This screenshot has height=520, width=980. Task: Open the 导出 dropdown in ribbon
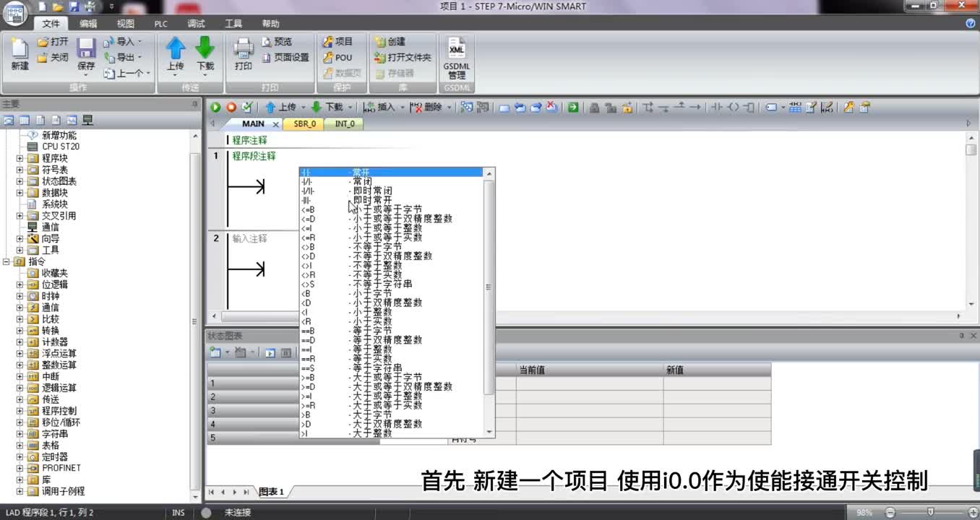(140, 58)
